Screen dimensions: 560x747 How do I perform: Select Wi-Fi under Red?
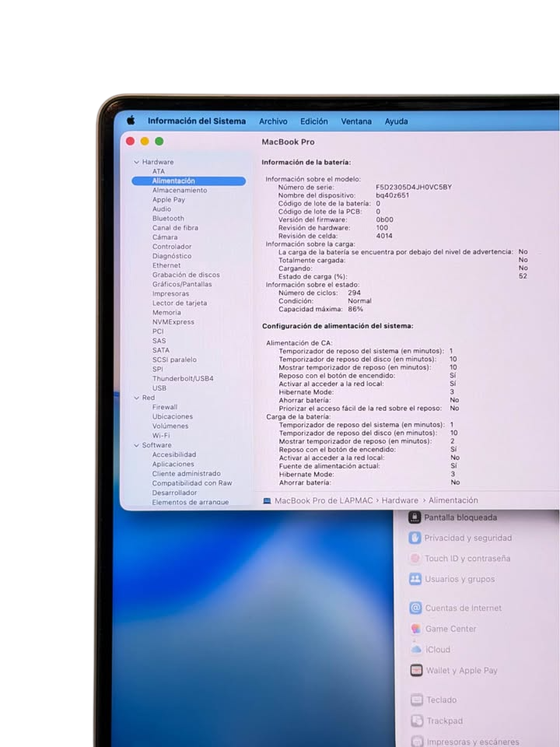point(161,436)
